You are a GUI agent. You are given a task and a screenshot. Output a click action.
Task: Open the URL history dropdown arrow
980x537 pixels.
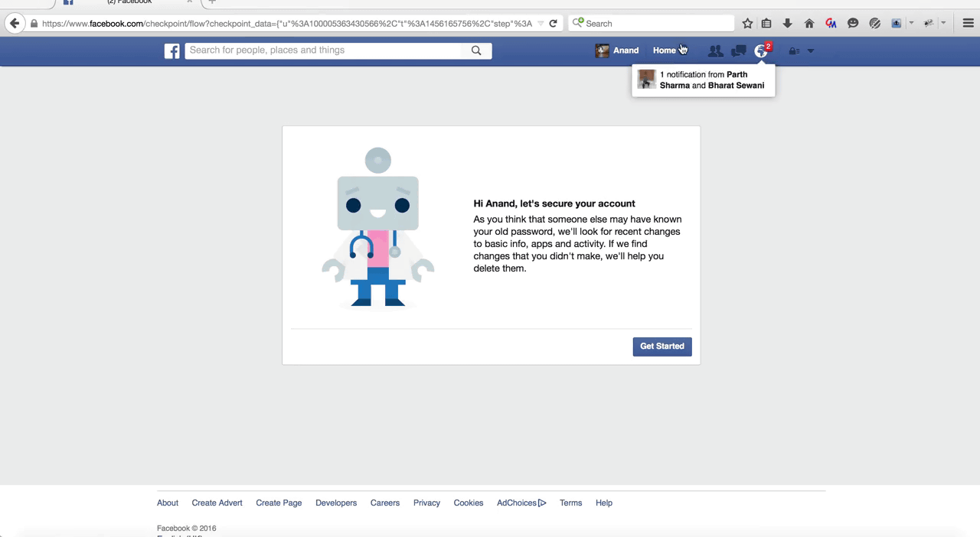click(541, 24)
